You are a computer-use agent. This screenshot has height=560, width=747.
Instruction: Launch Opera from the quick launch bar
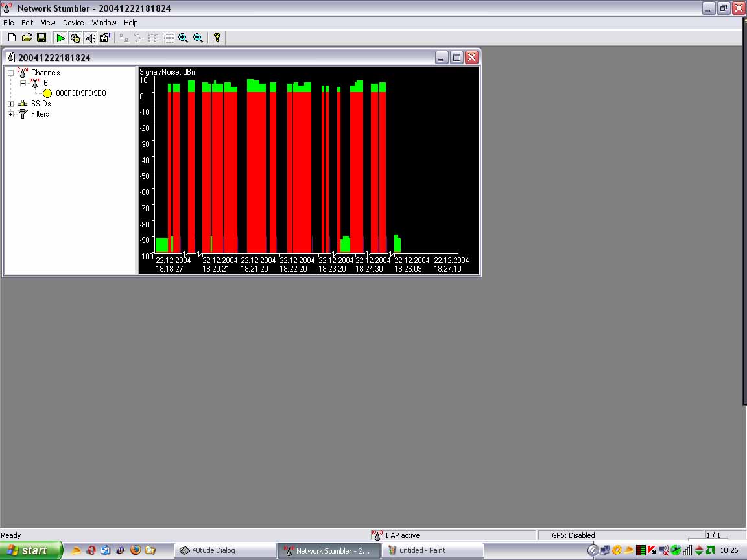(91, 550)
